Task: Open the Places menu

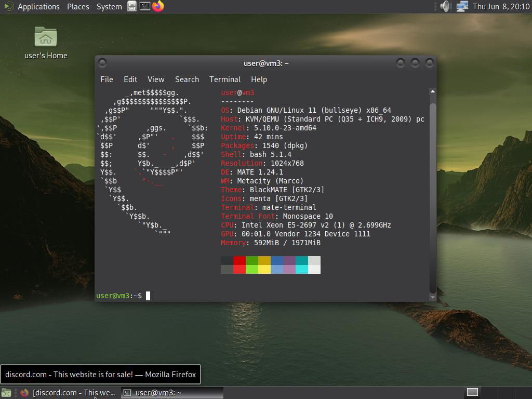Action: coord(78,7)
